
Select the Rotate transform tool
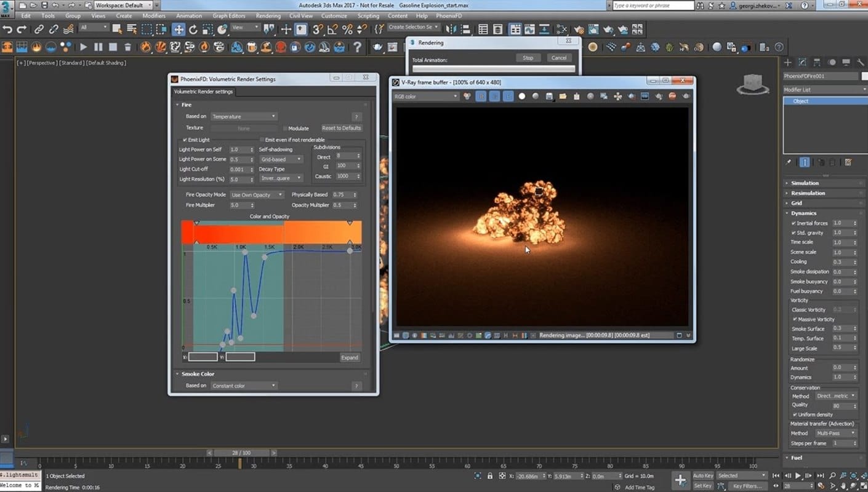(x=193, y=29)
